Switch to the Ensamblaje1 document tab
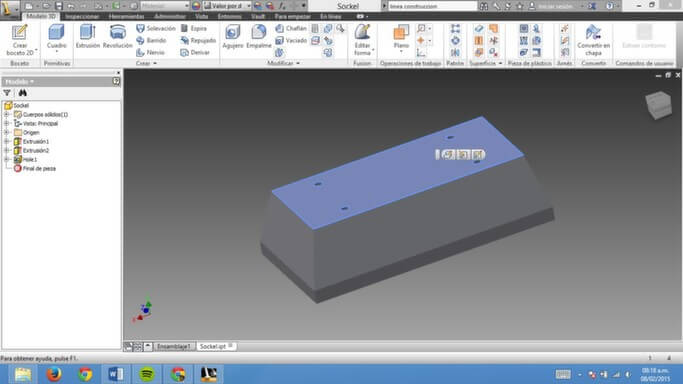The image size is (683, 384). point(174,347)
